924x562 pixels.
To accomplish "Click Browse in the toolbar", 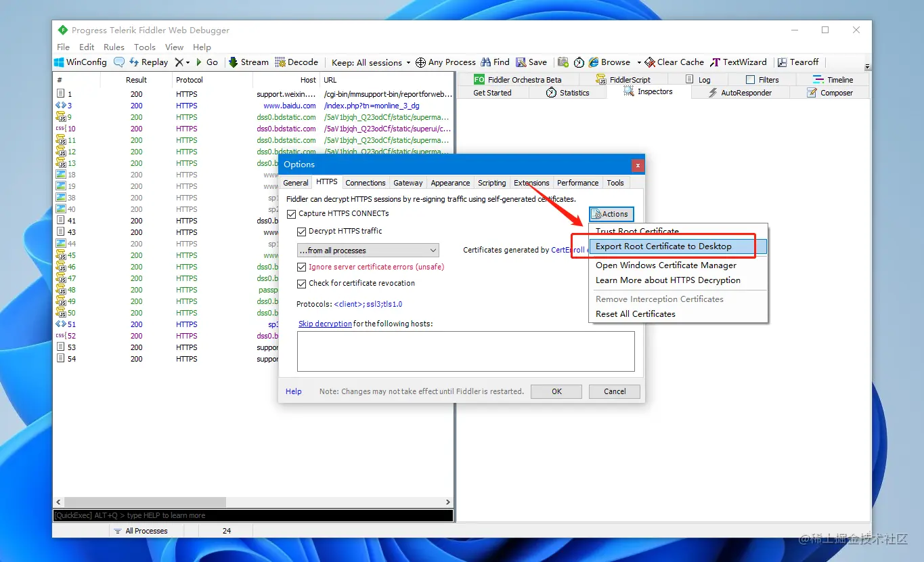I will 610,62.
